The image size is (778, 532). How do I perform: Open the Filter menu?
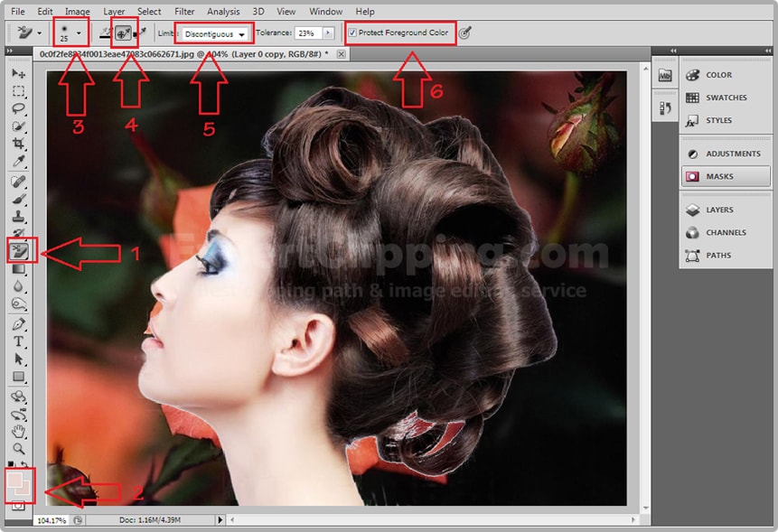184,12
